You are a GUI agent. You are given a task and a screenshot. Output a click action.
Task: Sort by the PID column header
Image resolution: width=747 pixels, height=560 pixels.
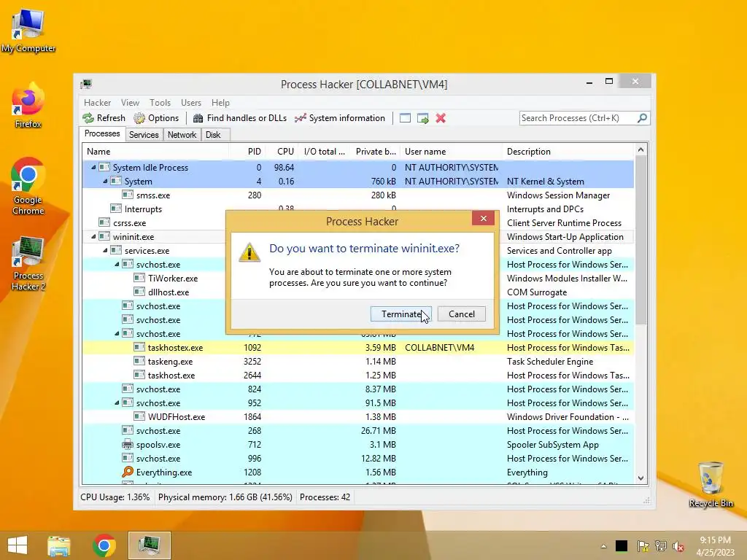tap(247, 152)
